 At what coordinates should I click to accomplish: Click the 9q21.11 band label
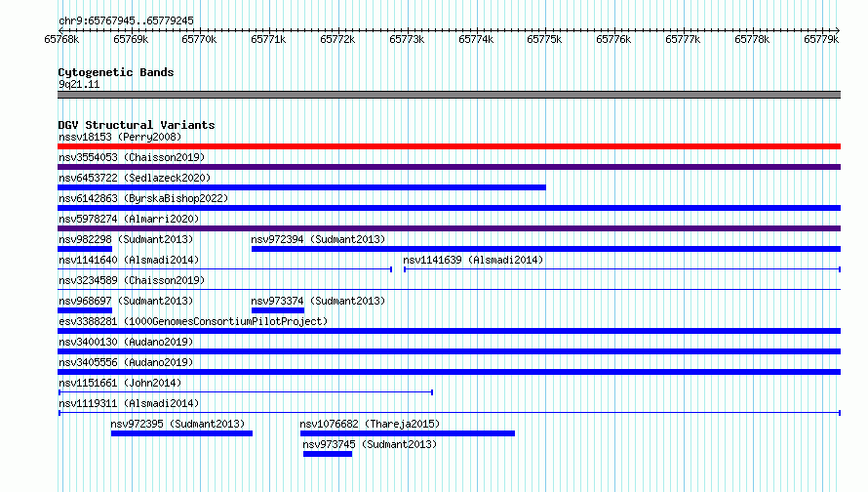pyautogui.click(x=79, y=84)
